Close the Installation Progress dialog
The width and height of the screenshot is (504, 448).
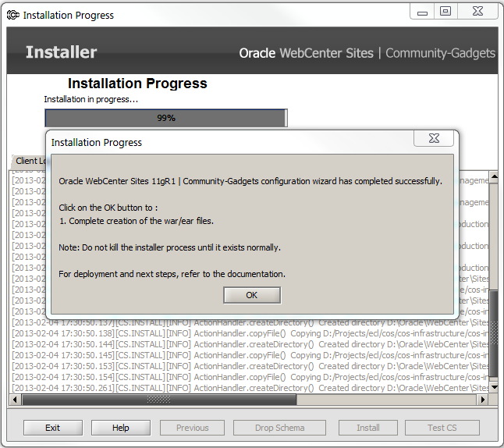point(434,138)
